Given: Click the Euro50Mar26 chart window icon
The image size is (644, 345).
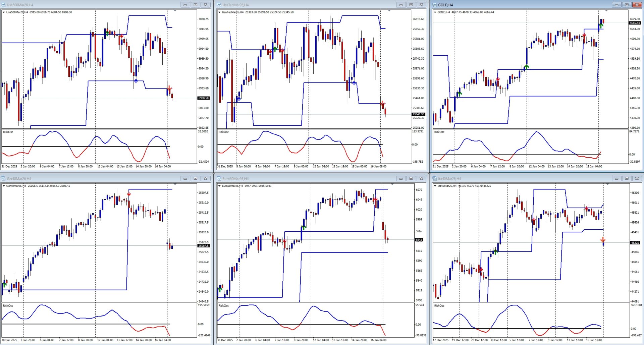Looking at the screenshot, I should coord(219,179).
